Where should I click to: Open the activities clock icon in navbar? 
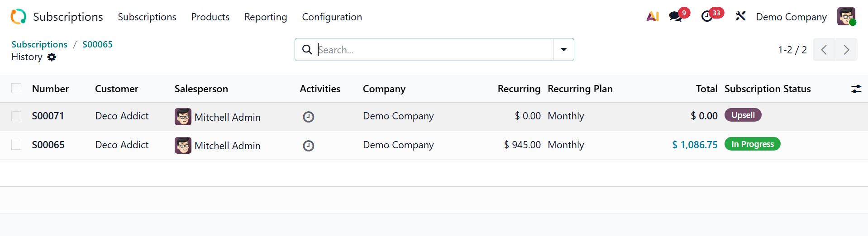707,17
